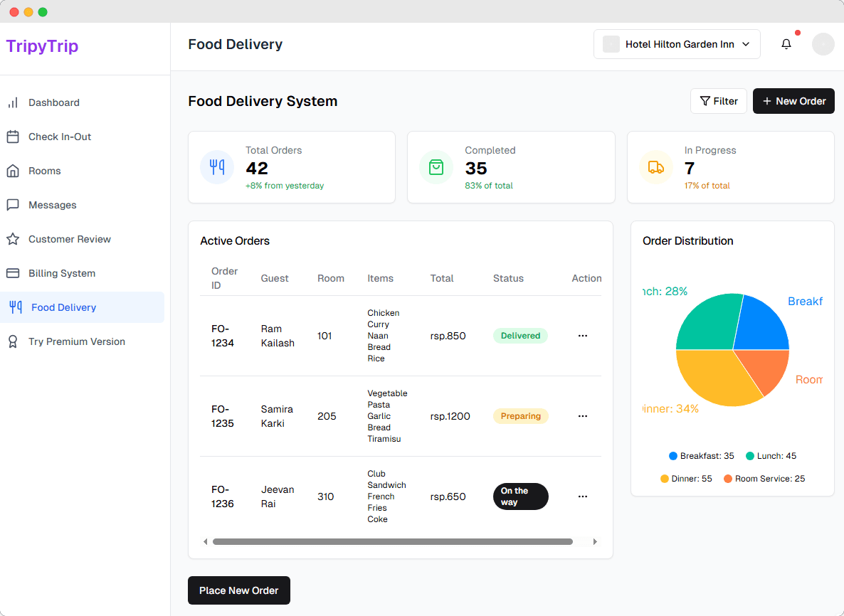Toggle the Lunch legend item in chart

coord(771,456)
